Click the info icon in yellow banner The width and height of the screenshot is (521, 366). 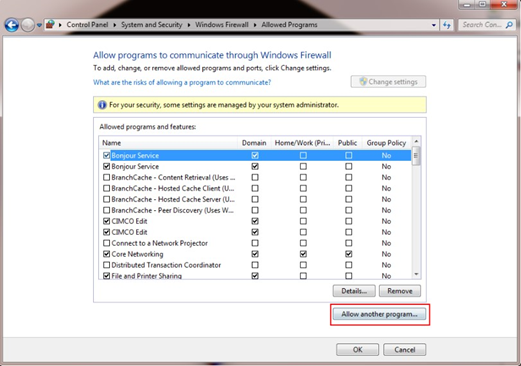pyautogui.click(x=102, y=105)
